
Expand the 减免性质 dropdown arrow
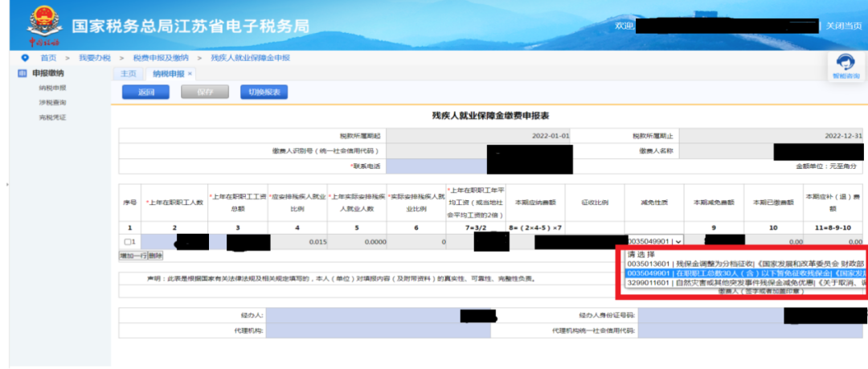678,241
